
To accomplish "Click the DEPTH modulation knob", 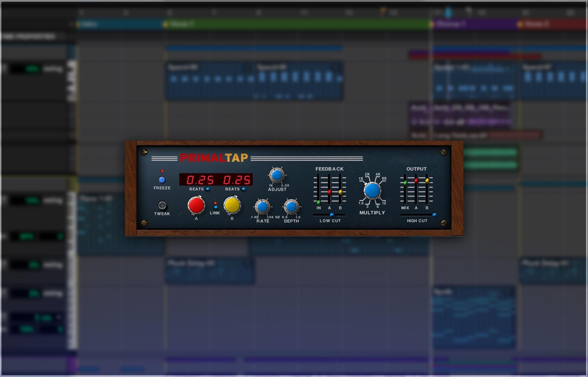I will pyautogui.click(x=291, y=207).
